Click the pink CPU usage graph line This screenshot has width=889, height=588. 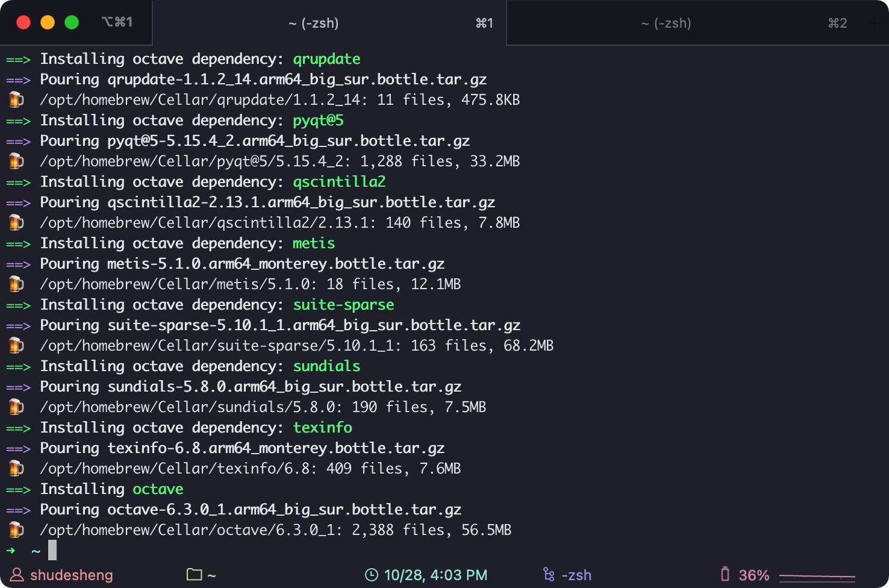tap(817, 577)
